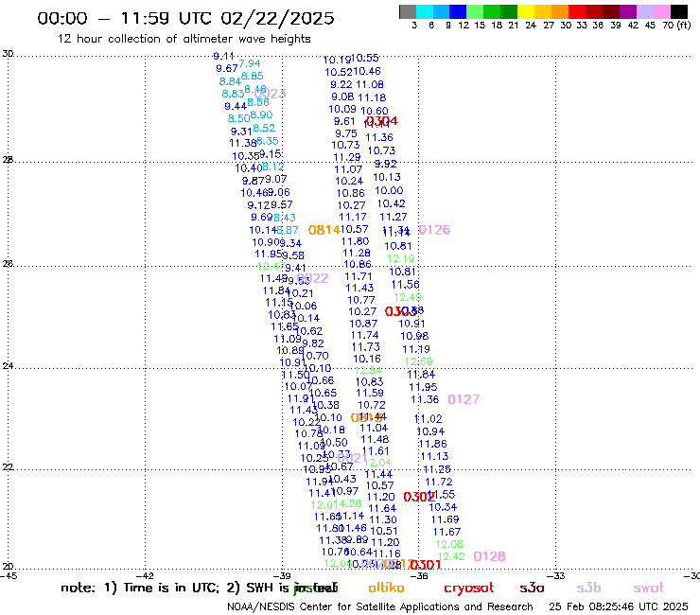Viewport: 700px width, 615px height.
Task: Pick the pink swatch in the color scale
Action: tap(661, 11)
